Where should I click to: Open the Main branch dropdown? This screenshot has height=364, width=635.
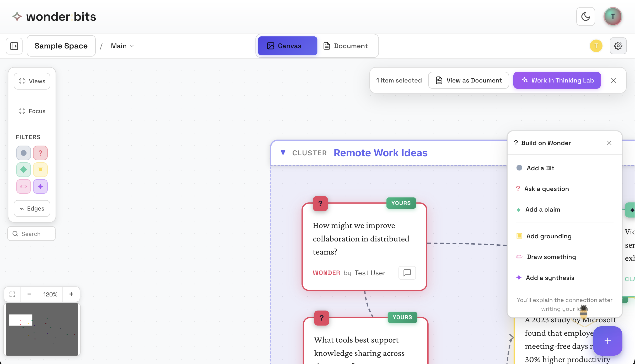point(122,46)
